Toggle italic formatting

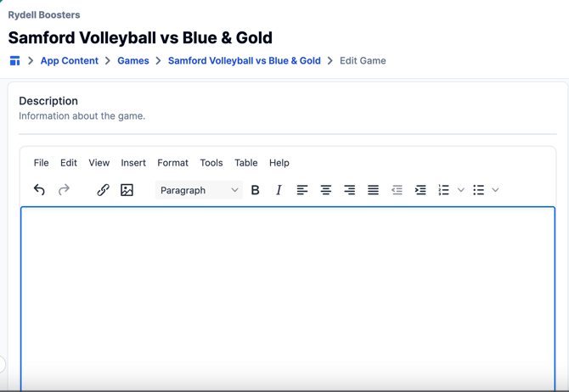pyautogui.click(x=279, y=190)
